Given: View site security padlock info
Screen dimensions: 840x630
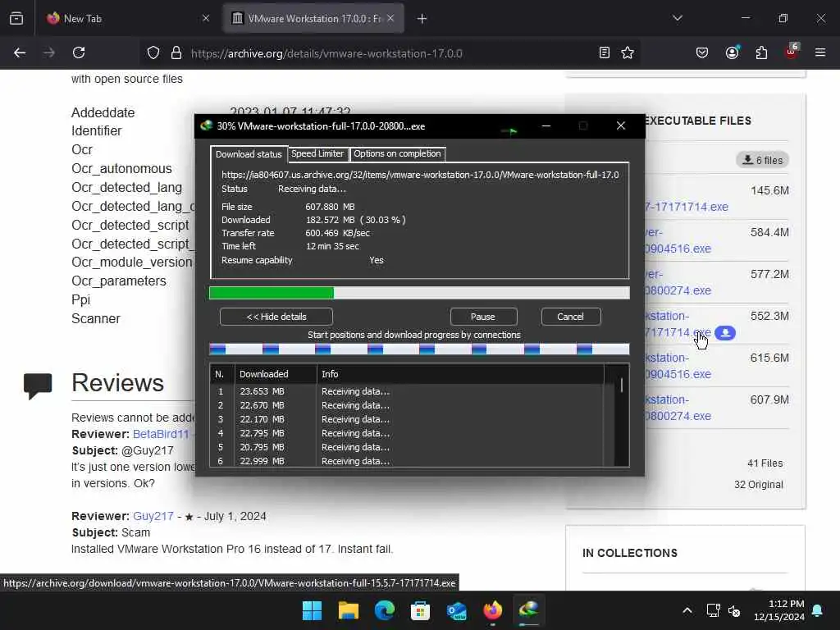Looking at the screenshot, I should (176, 53).
